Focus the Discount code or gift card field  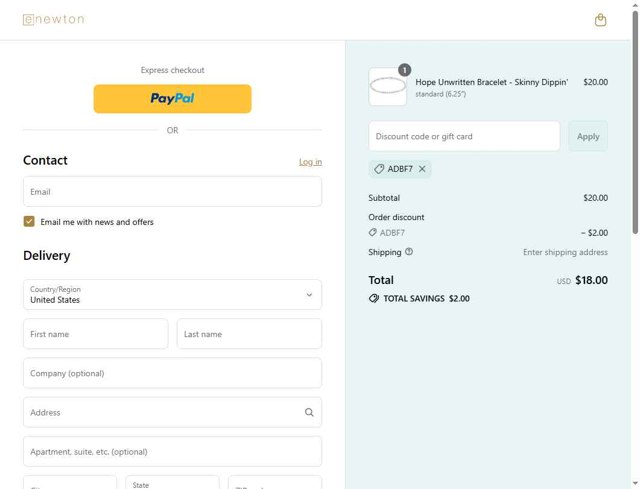coord(464,136)
